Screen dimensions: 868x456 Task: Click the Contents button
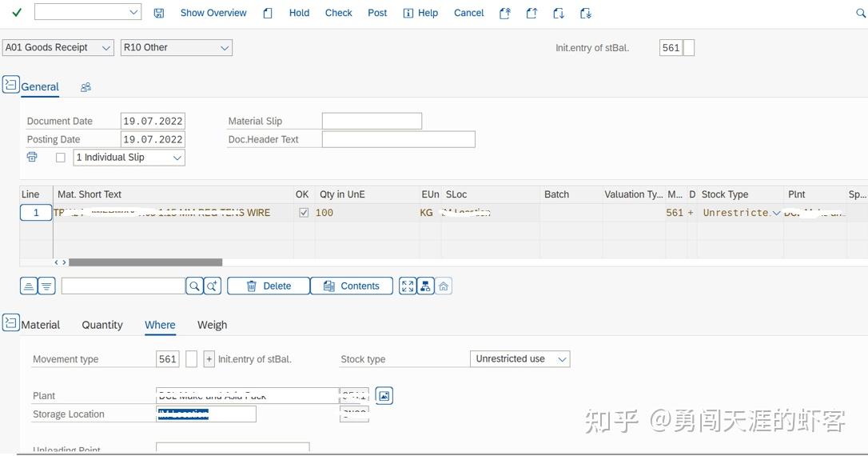tap(352, 286)
